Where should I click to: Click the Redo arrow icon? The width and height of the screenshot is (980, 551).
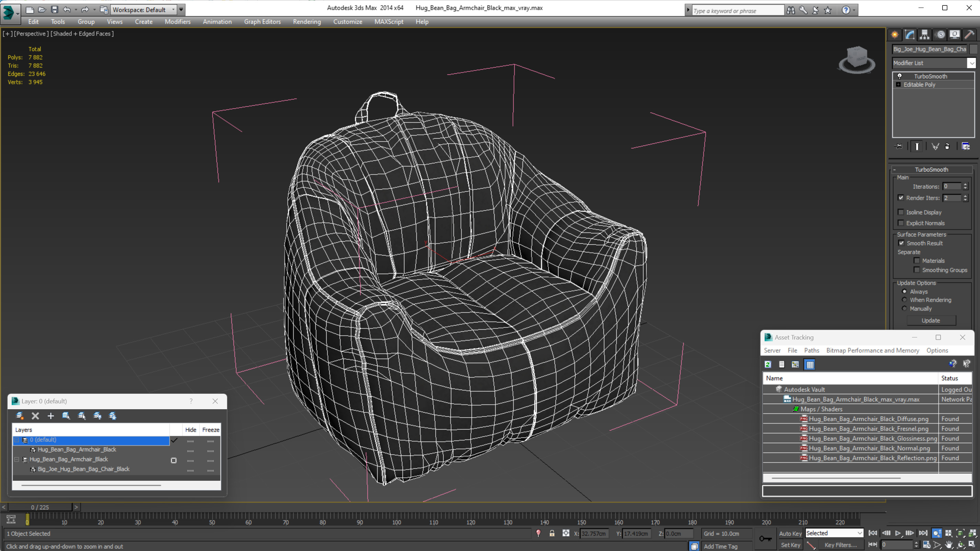pos(85,10)
